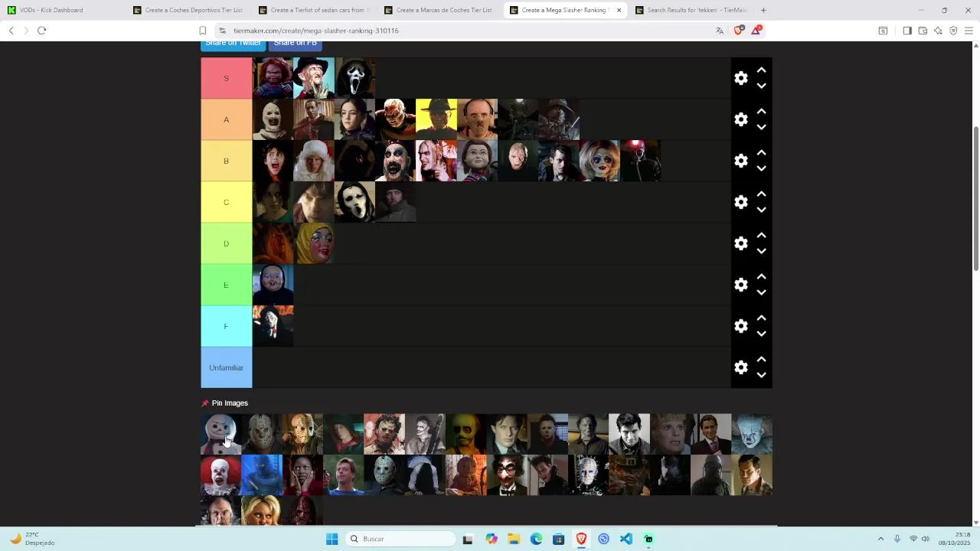The image size is (980, 551).
Task: Switch to VODs - Kick Dashboard tab
Action: pos(61,10)
